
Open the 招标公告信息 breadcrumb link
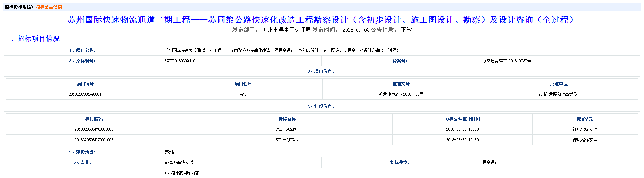(x=49, y=7)
